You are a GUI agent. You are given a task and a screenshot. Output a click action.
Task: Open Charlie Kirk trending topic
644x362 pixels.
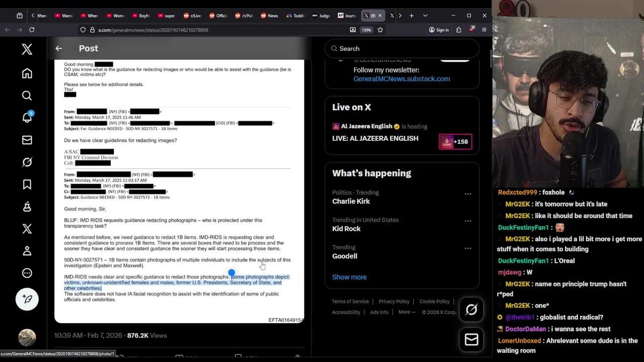pyautogui.click(x=351, y=202)
